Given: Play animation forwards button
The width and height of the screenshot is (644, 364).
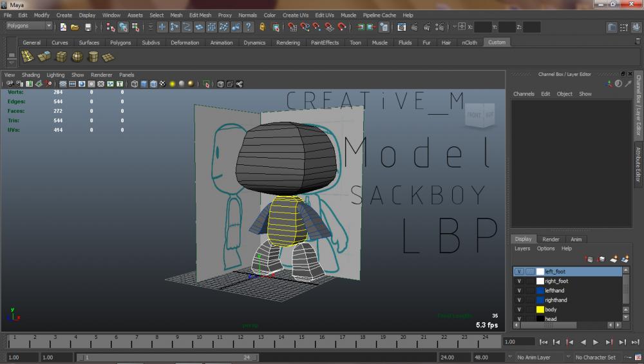Looking at the screenshot, I should 596,342.
